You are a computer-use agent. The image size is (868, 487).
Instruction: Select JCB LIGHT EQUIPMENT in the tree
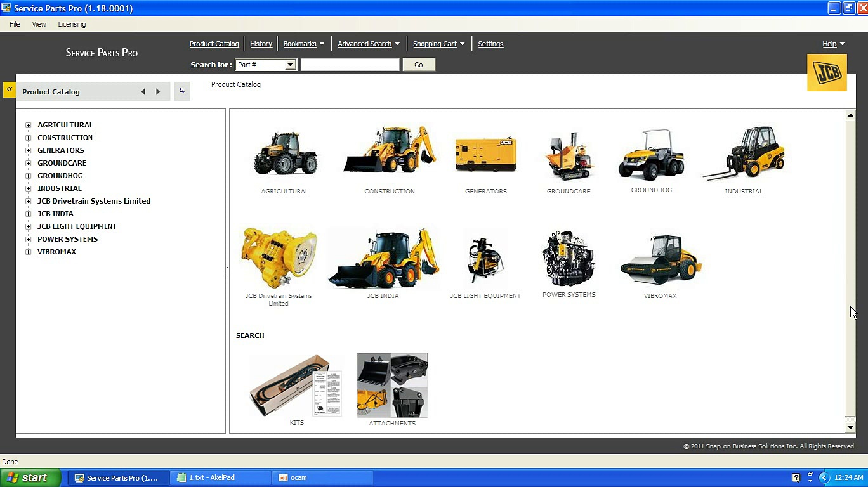(77, 226)
